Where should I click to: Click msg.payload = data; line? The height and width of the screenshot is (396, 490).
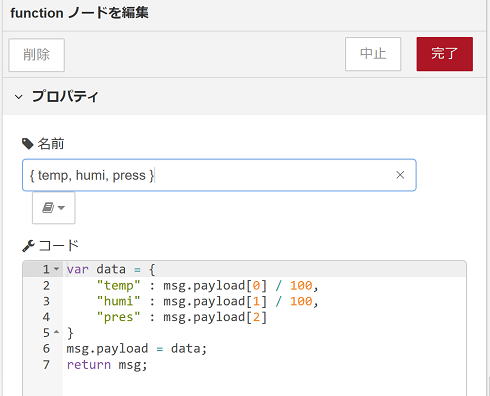(137, 349)
